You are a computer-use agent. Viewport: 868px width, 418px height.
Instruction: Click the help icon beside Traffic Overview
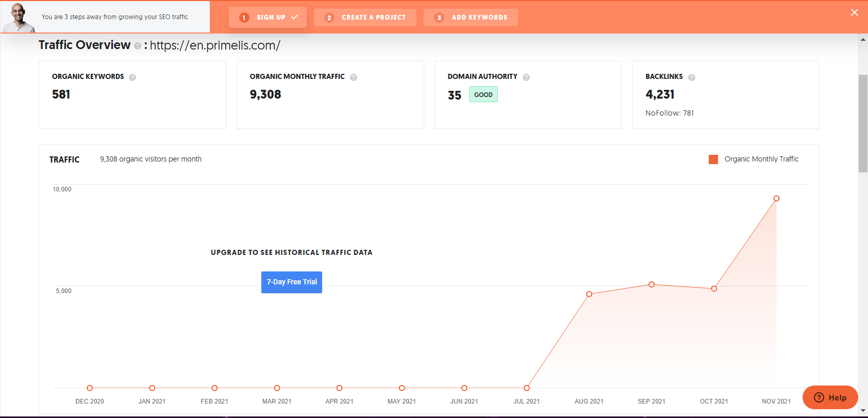138,46
